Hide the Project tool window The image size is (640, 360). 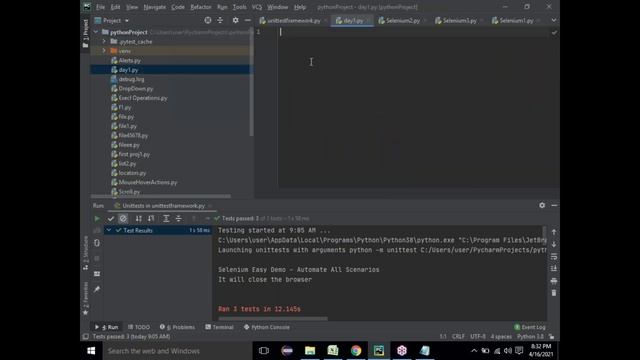click(248, 20)
